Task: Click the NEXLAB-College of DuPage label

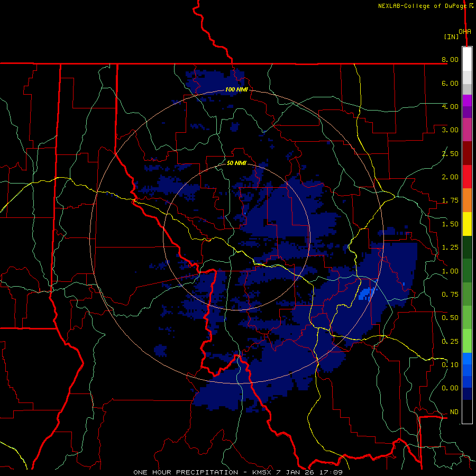Action: pos(423,6)
